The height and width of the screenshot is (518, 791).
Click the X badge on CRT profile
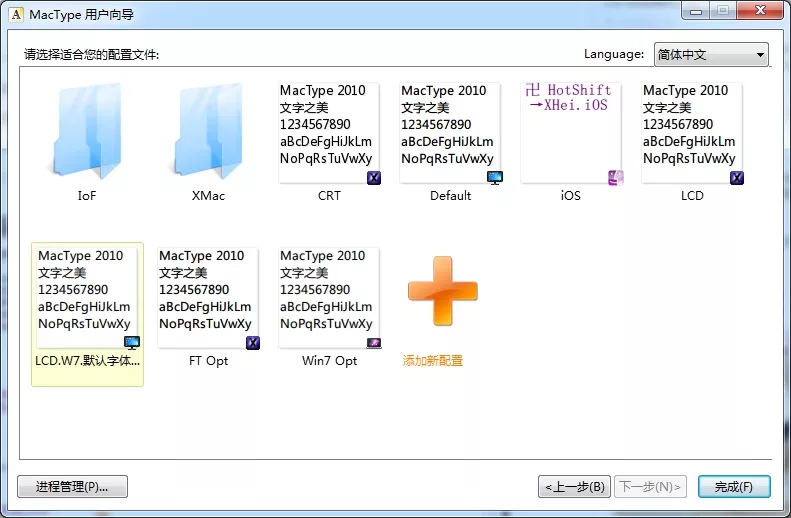pos(374,178)
